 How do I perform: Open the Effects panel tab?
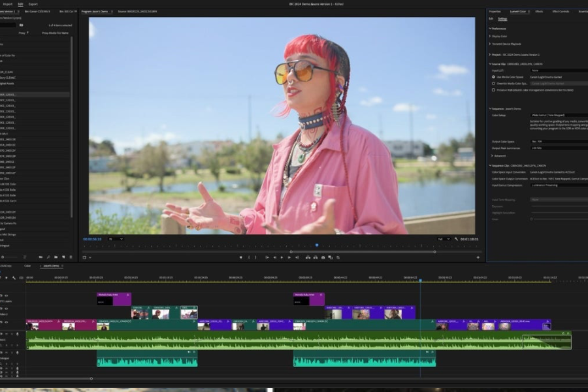pos(539,12)
